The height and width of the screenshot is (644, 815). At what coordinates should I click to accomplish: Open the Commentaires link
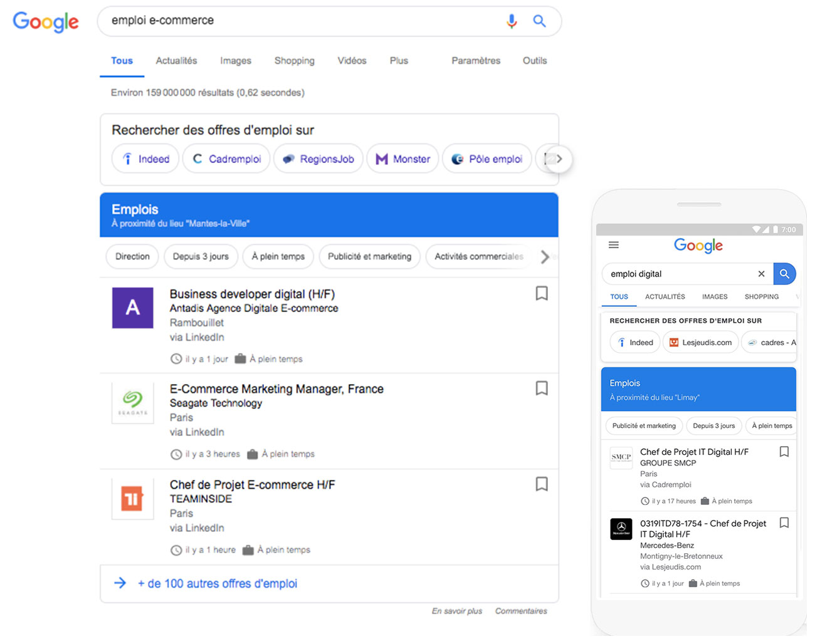pyautogui.click(x=521, y=611)
